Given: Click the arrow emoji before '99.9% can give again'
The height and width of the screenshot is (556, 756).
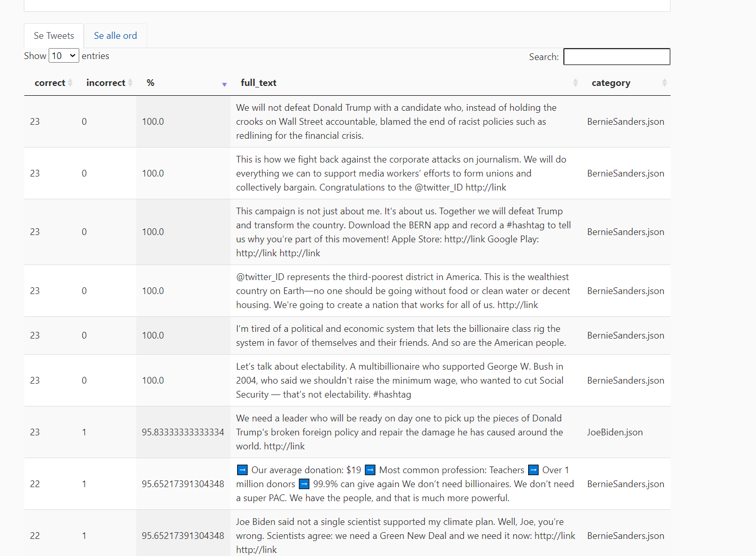Looking at the screenshot, I should (x=304, y=484).
